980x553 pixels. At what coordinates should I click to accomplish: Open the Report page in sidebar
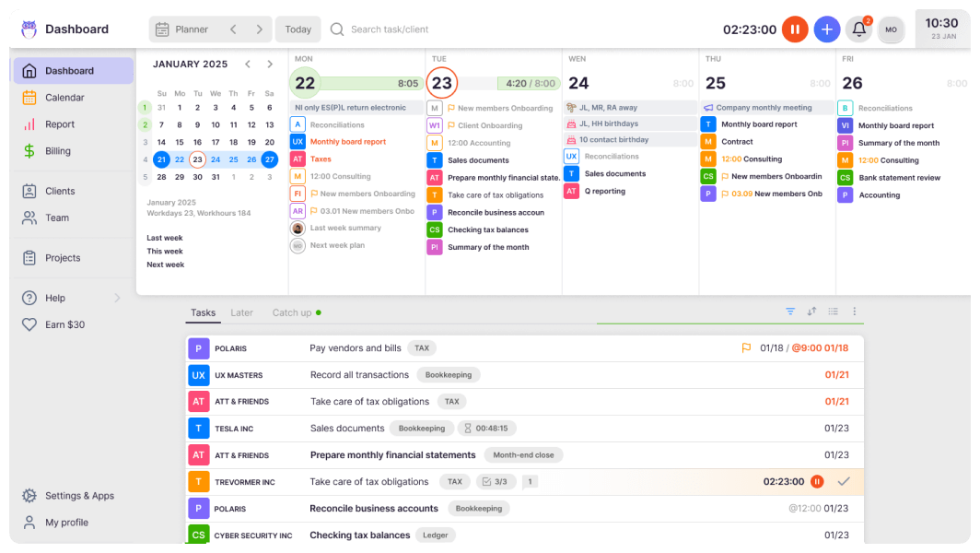tap(60, 124)
